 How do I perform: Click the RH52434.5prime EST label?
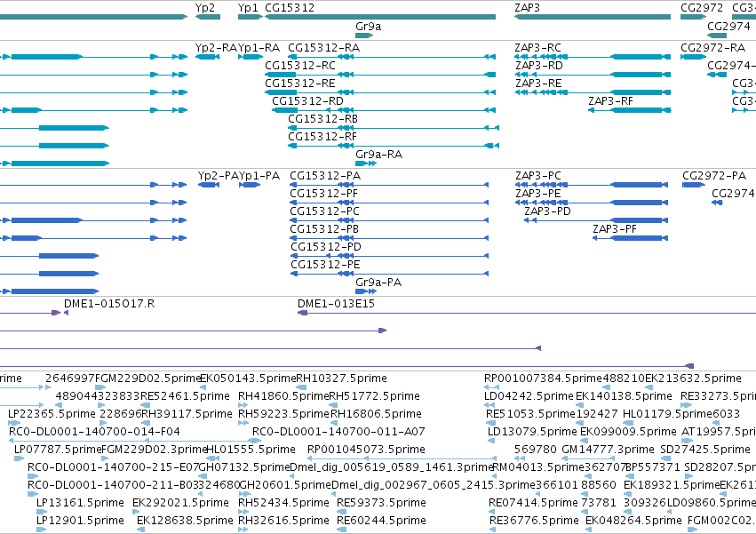pyautogui.click(x=284, y=503)
